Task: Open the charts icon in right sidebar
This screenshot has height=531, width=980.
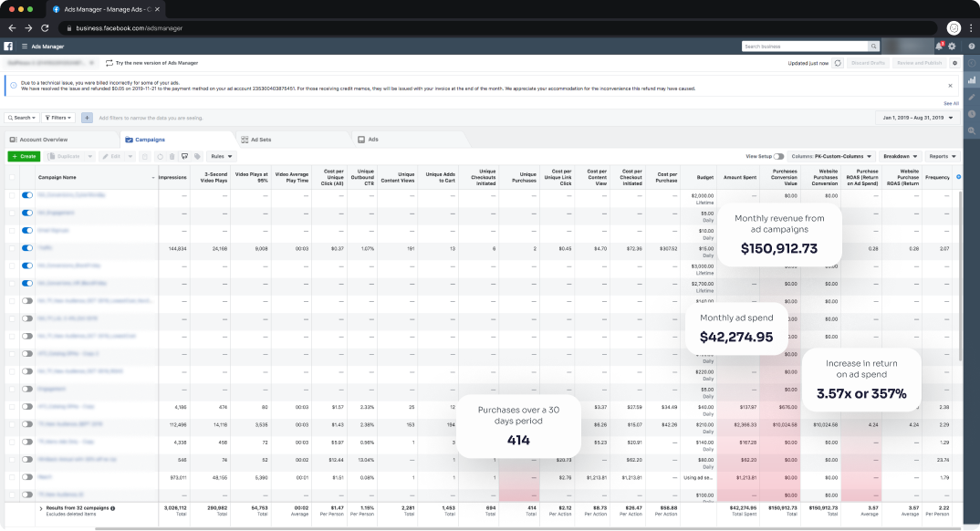Action: point(972,80)
